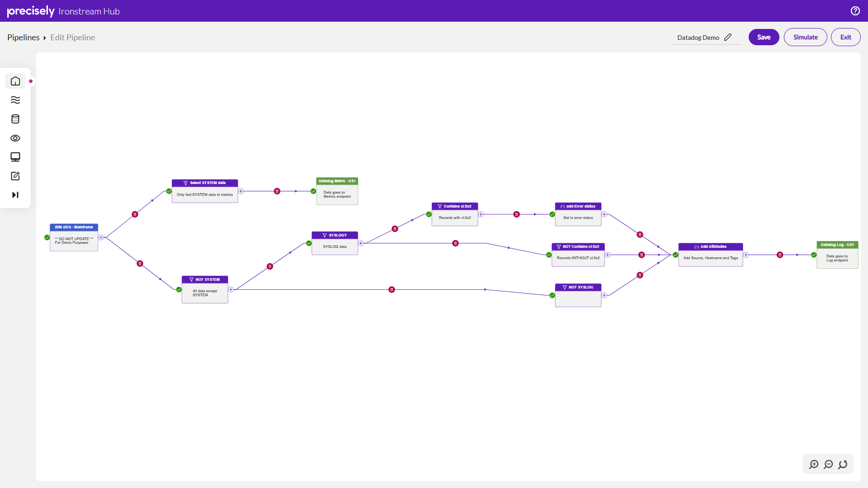The image size is (868, 488).
Task: Click the Precisely Ironstream Hub logo
Action: click(x=63, y=11)
